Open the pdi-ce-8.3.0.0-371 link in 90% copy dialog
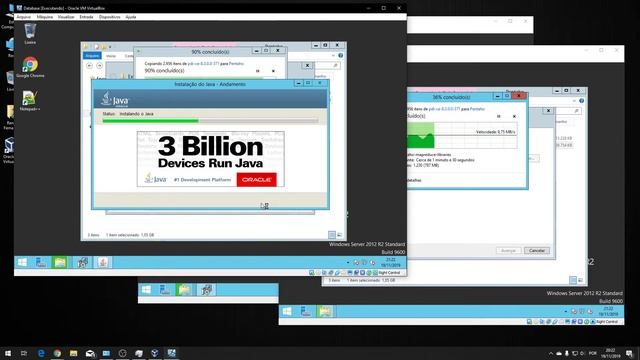 click(x=203, y=64)
